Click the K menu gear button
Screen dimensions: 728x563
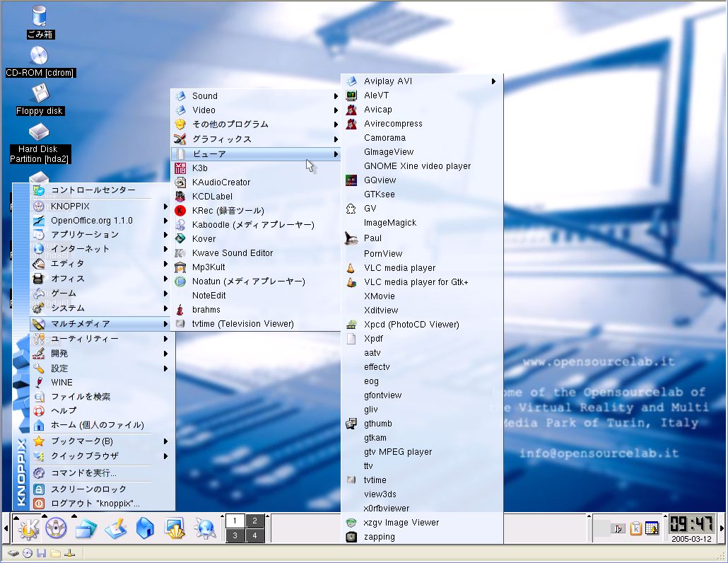(28, 528)
